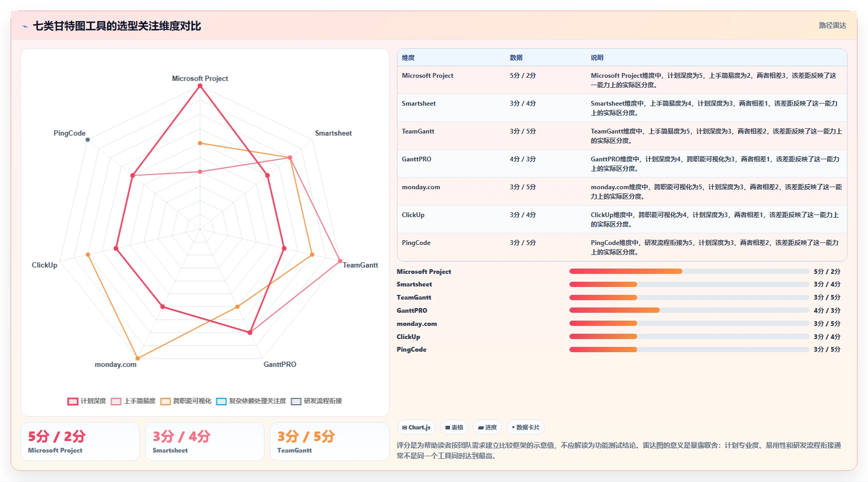
Task: Click the page title 七类甘特图工具的选型关注维度对比
Action: [x=117, y=26]
